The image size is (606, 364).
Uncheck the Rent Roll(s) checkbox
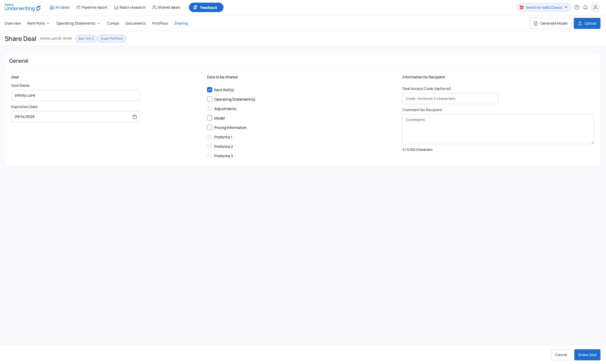click(209, 90)
